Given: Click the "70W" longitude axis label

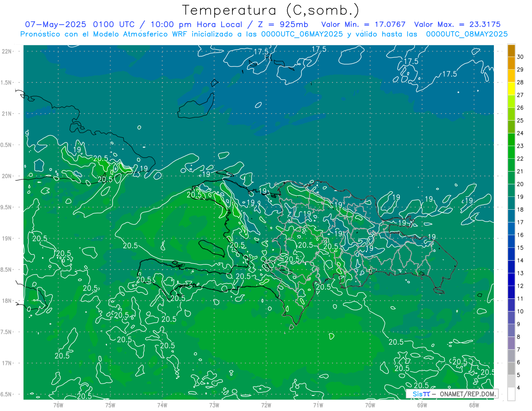Looking at the screenshot, I should click(x=370, y=405).
